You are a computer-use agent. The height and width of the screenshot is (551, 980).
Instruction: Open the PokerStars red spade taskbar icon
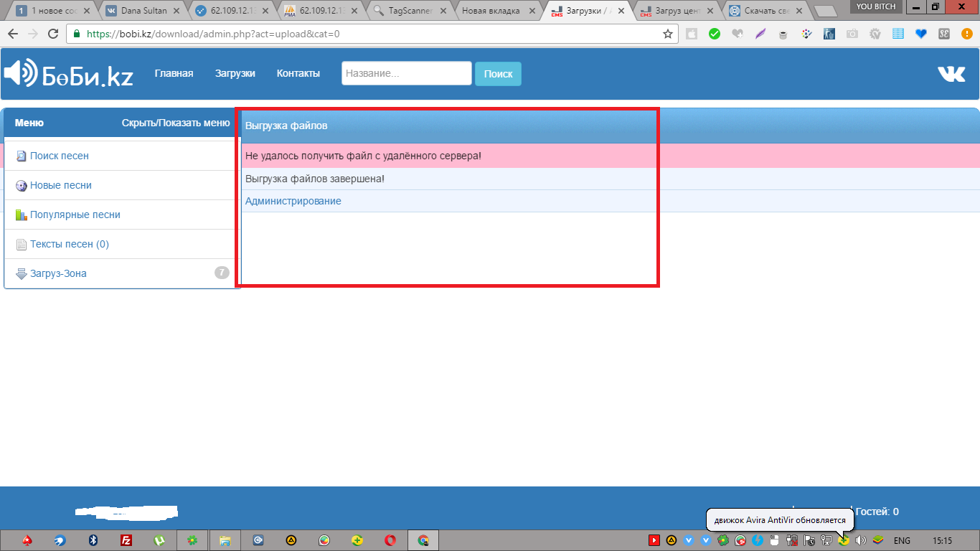point(27,540)
